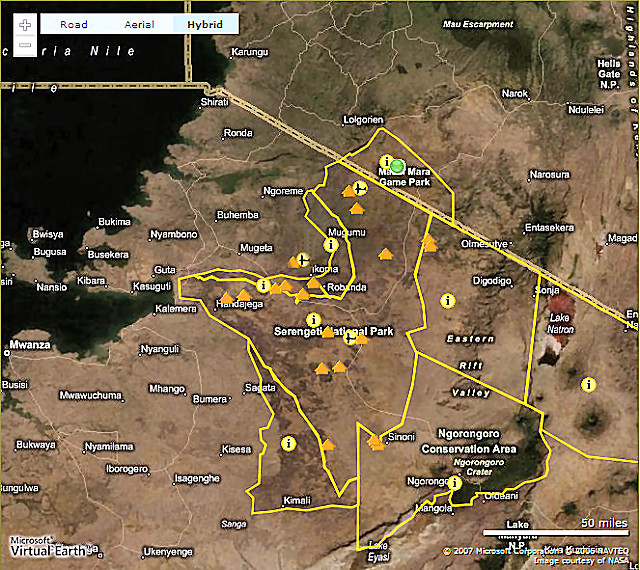Click the northernmost airplane marker
This screenshot has height=570, width=640.
point(361,188)
